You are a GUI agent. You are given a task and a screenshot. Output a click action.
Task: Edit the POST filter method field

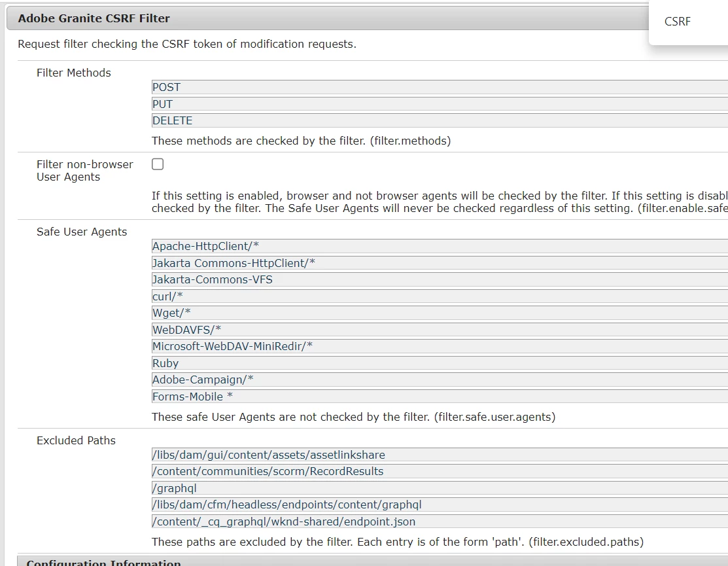coord(440,87)
